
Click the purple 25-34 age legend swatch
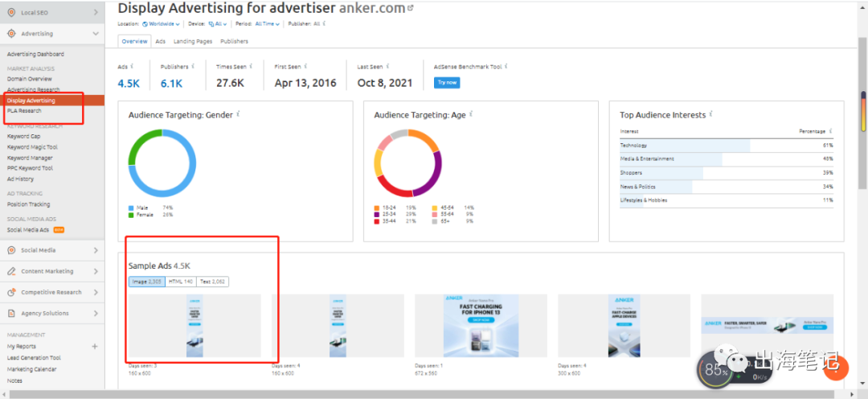click(x=377, y=215)
